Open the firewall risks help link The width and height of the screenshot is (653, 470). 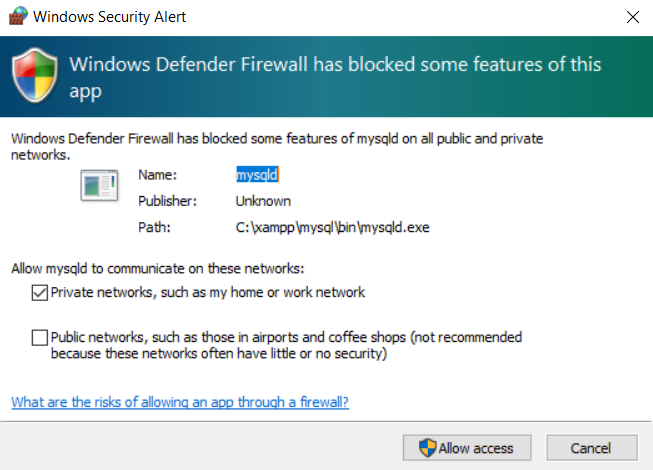pyautogui.click(x=180, y=402)
